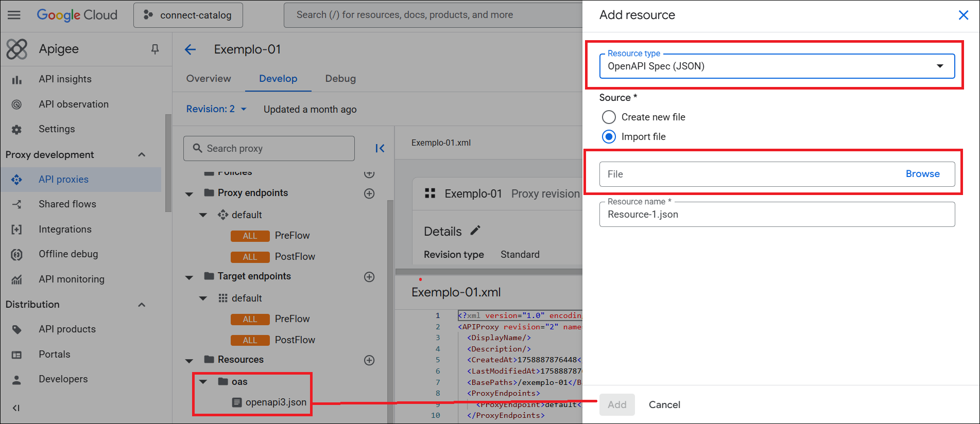Switch to the Develop tab

tap(278, 79)
